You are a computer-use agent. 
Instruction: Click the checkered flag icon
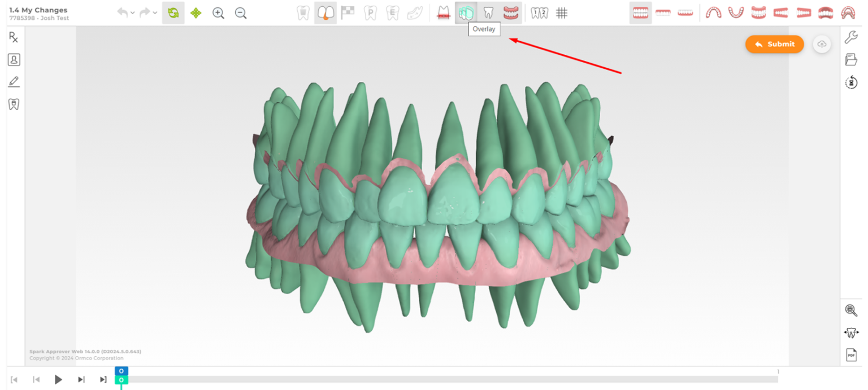point(348,12)
